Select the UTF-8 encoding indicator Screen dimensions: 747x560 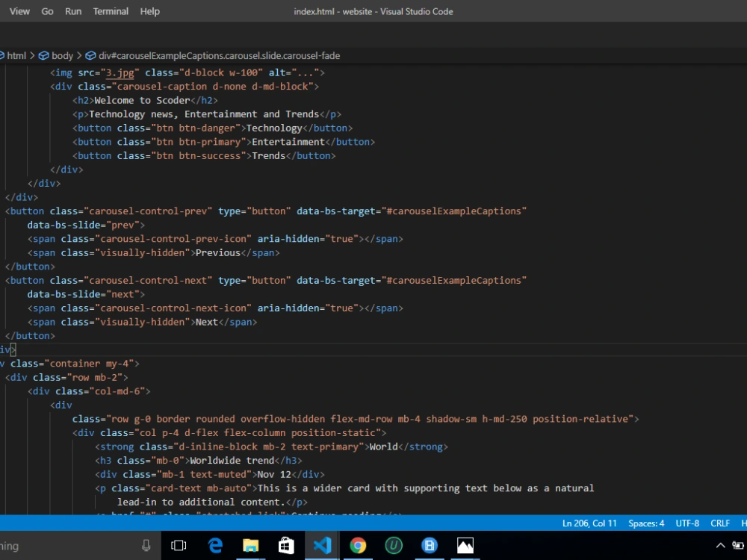(686, 523)
